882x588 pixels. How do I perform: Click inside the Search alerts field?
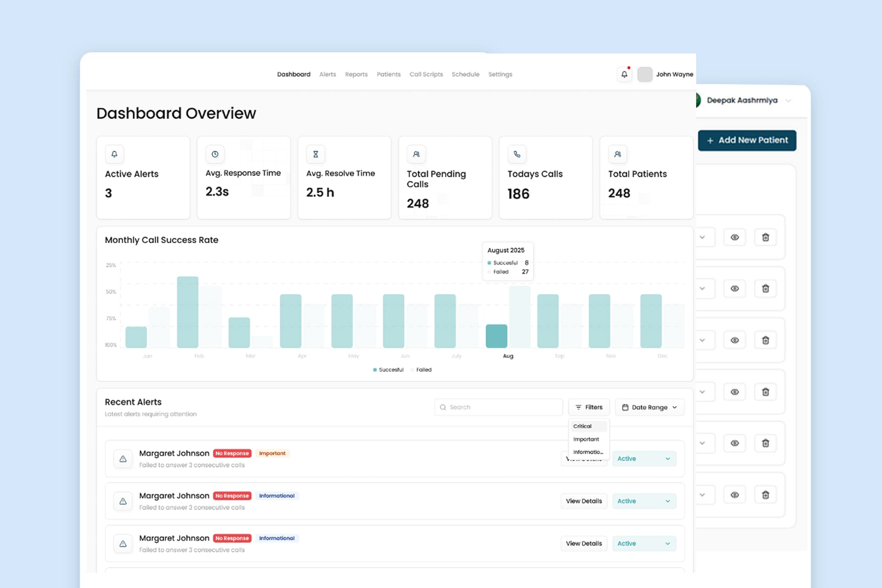(x=498, y=407)
